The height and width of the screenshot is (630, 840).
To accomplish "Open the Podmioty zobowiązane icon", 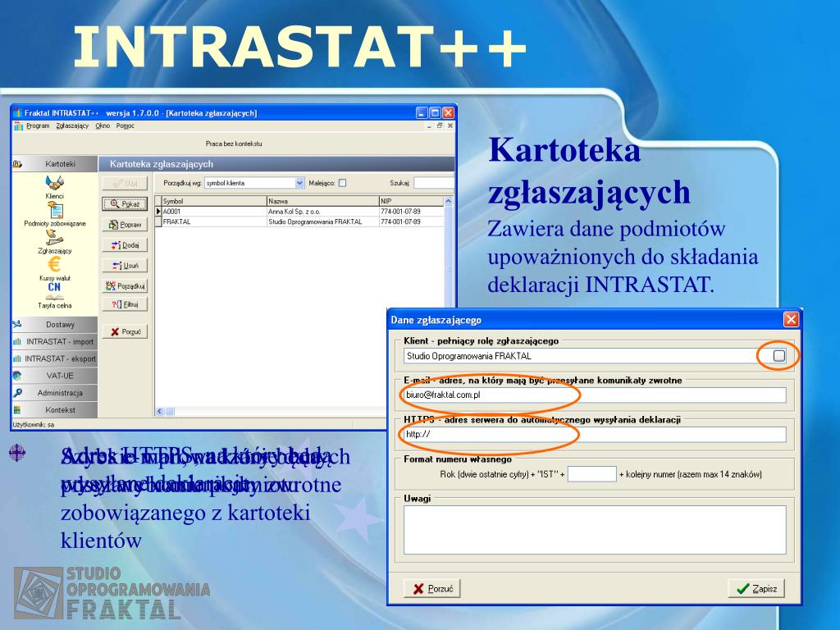I will point(55,211).
